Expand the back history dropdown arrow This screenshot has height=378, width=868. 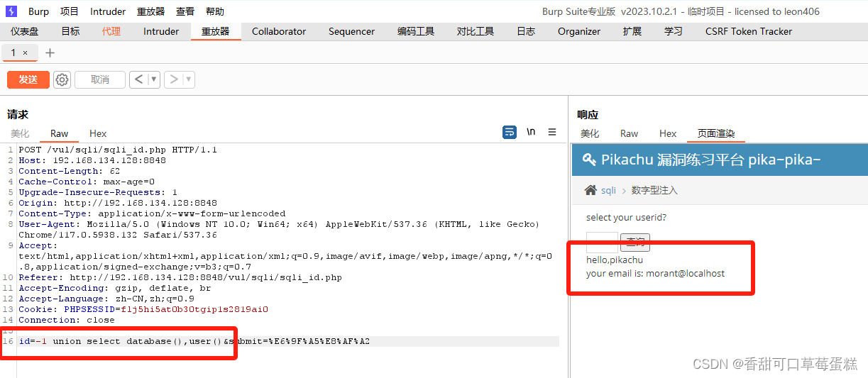(x=153, y=79)
